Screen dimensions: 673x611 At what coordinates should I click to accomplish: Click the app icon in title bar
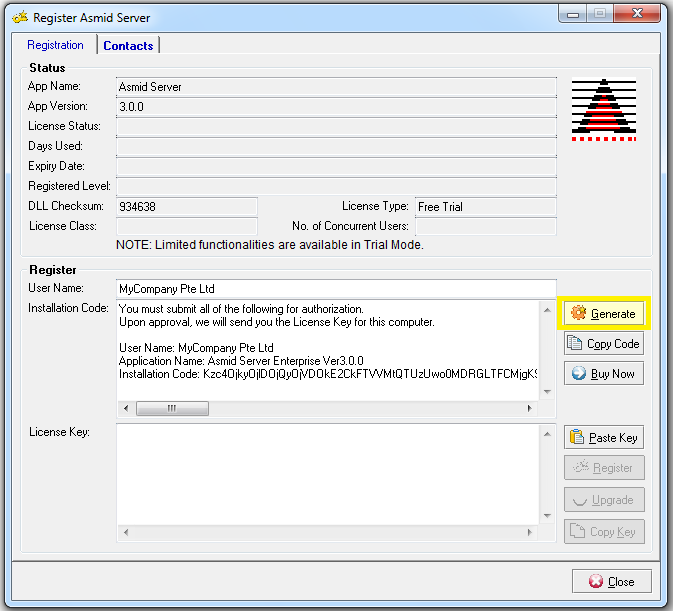click(18, 17)
